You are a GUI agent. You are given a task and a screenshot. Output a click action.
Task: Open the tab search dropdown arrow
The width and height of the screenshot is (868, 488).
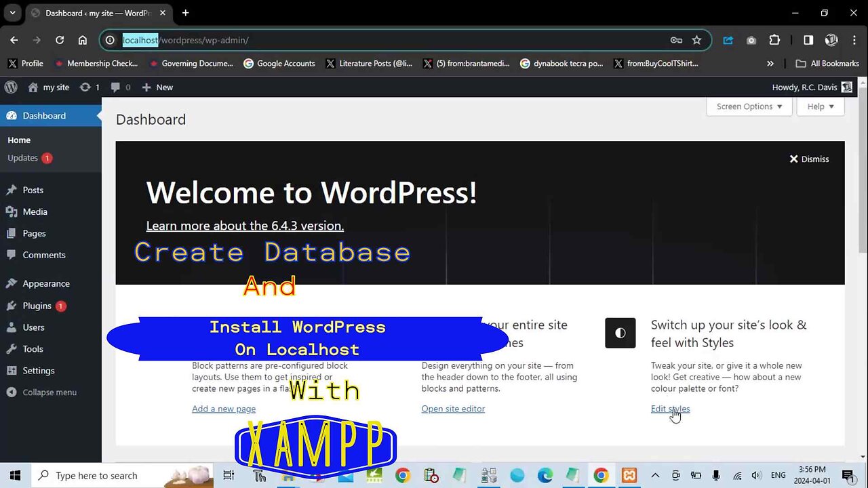(x=12, y=13)
